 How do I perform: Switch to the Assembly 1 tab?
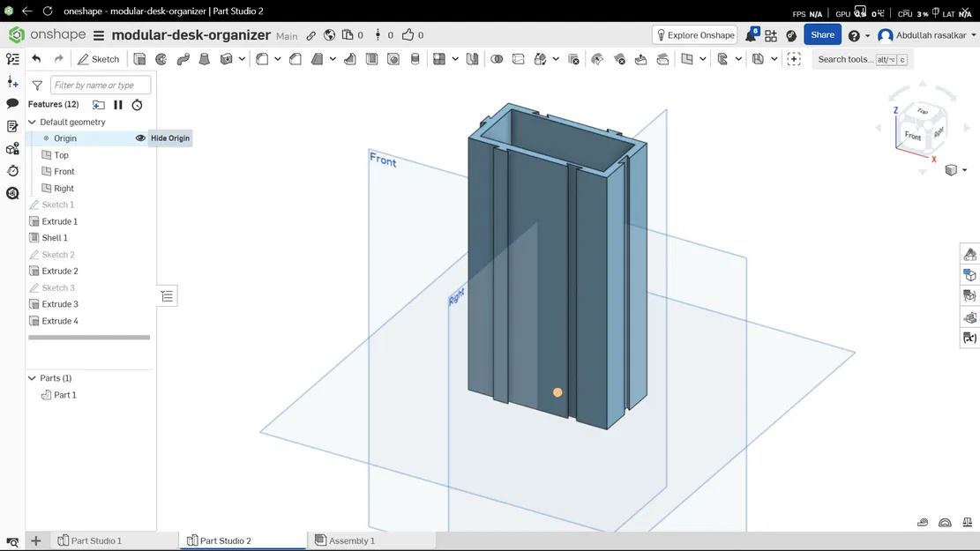352,540
